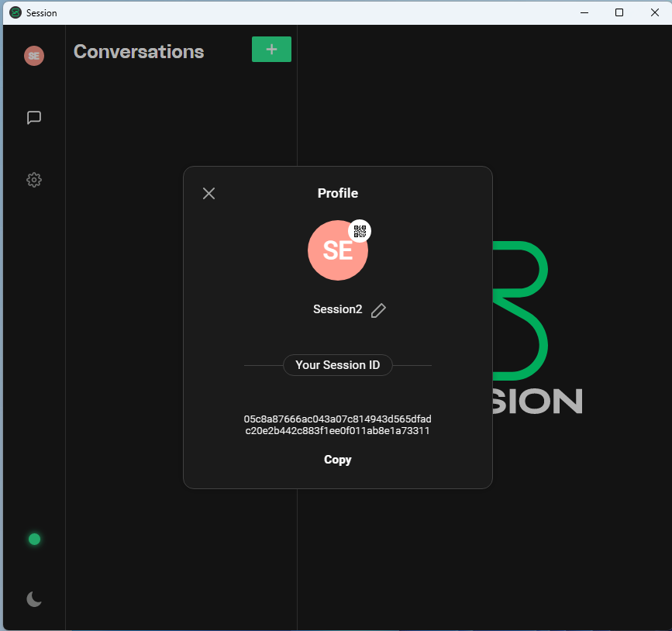Click the Your Session ID label
This screenshot has height=631, width=672.
pyautogui.click(x=338, y=365)
